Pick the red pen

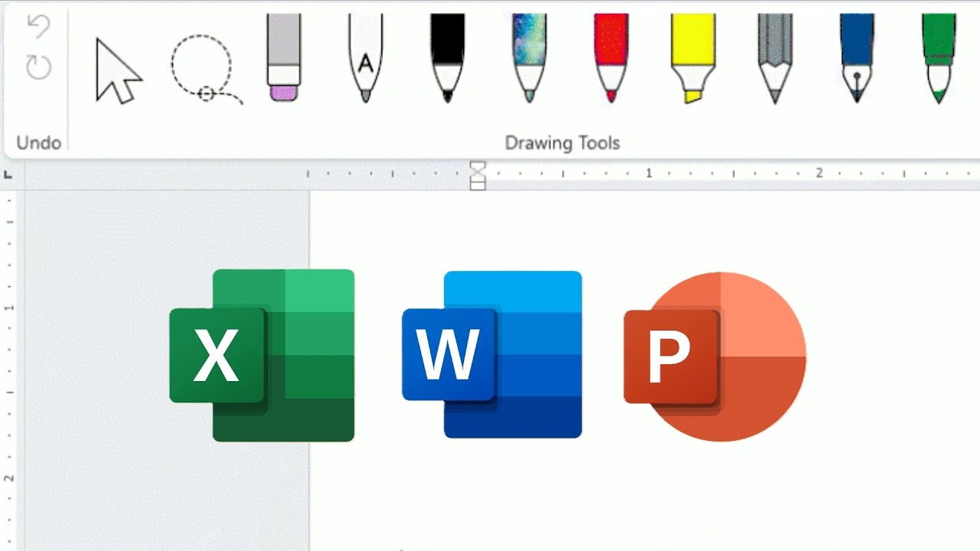click(x=611, y=57)
